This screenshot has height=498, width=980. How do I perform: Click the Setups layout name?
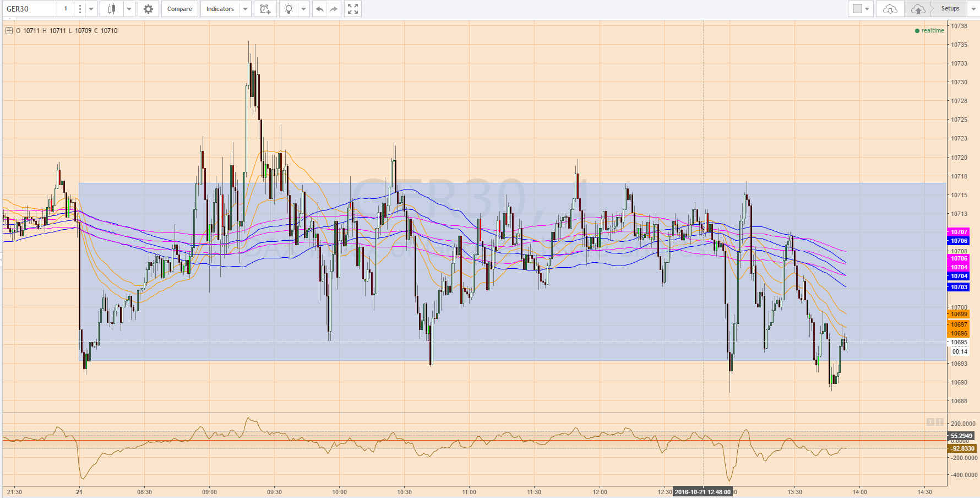[950, 8]
